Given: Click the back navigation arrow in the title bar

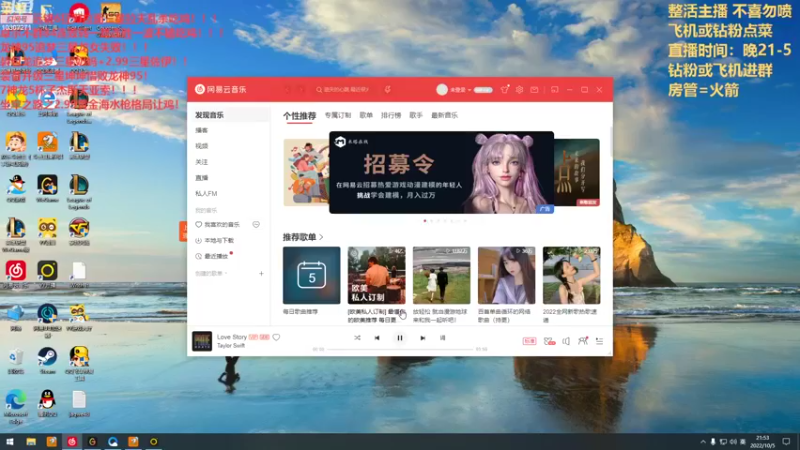Looking at the screenshot, I should click(x=287, y=90).
